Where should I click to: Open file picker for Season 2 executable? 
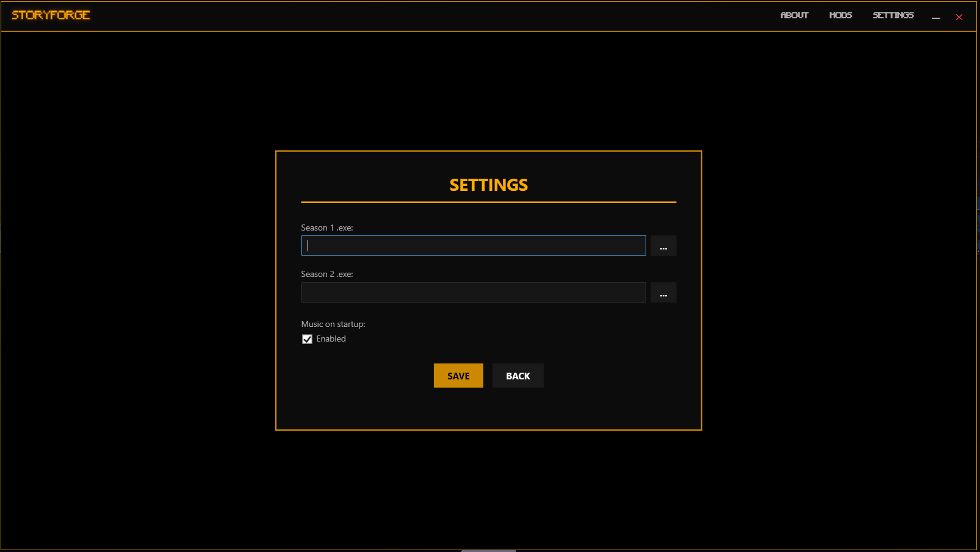pos(663,292)
